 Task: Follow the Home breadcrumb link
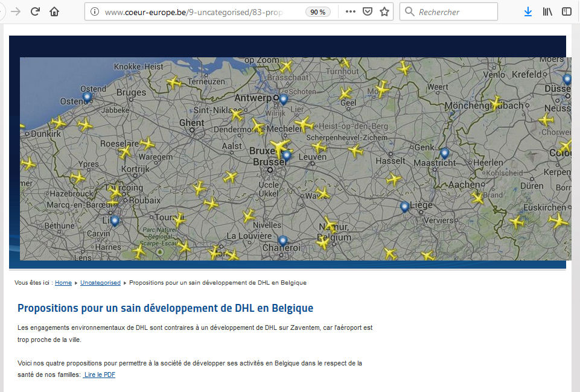click(63, 283)
